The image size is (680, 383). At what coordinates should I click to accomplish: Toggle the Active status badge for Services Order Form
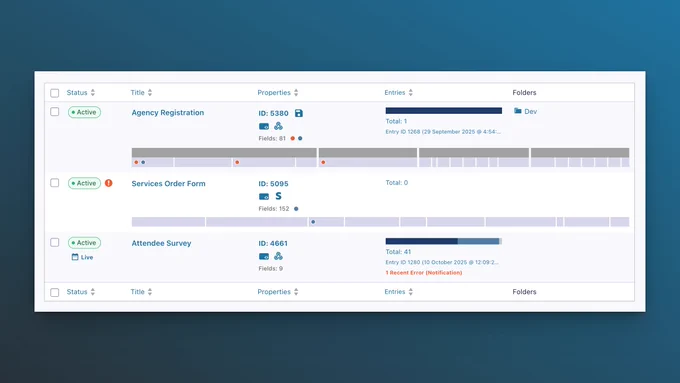click(x=84, y=183)
